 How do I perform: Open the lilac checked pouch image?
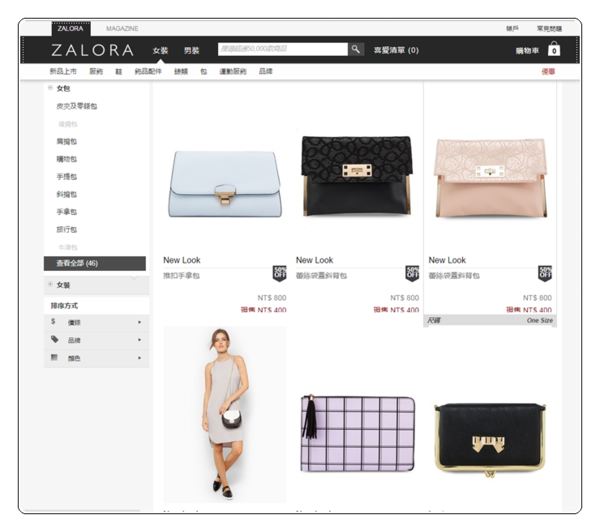coord(358,433)
